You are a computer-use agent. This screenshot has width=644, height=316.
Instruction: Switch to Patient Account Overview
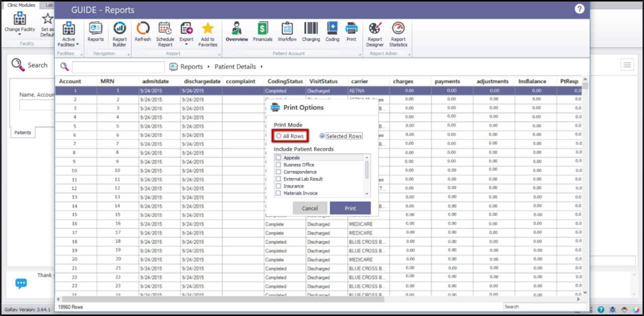pos(237,32)
